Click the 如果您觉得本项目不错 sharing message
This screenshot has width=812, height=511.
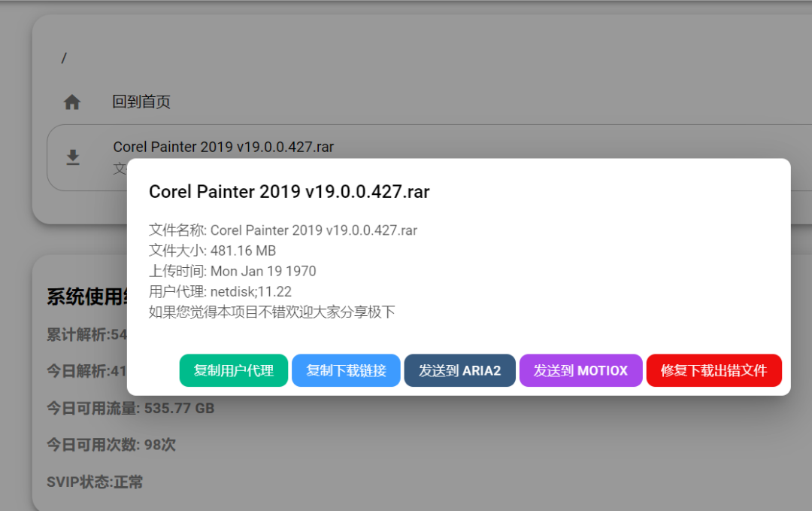[x=272, y=312]
